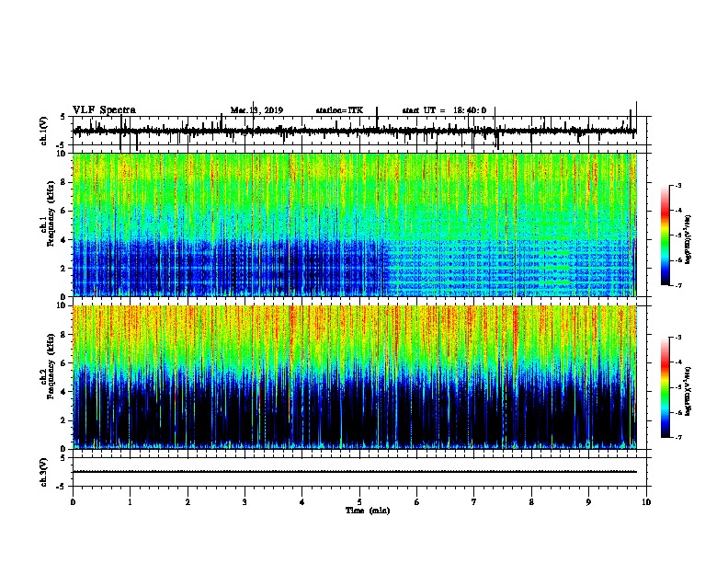
Task: Click the ch.1 color scale units label
Action: [x=688, y=239]
